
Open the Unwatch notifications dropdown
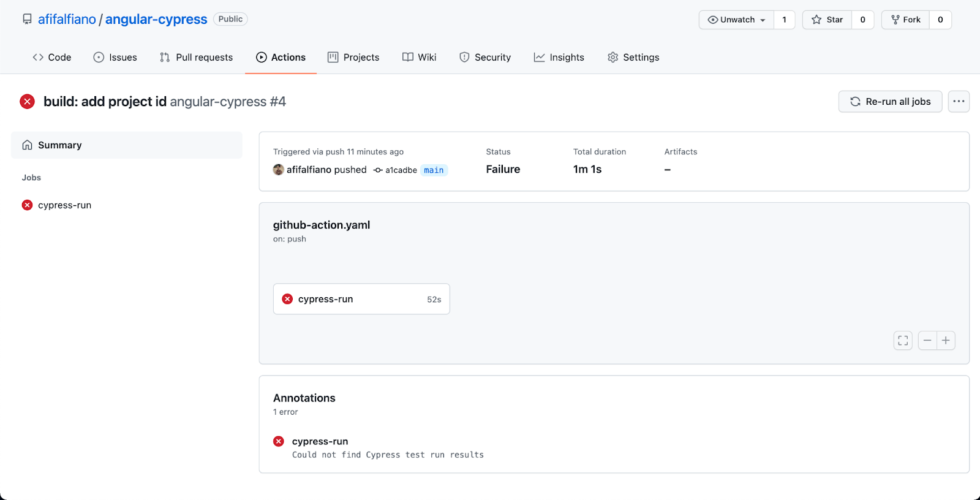[736, 20]
